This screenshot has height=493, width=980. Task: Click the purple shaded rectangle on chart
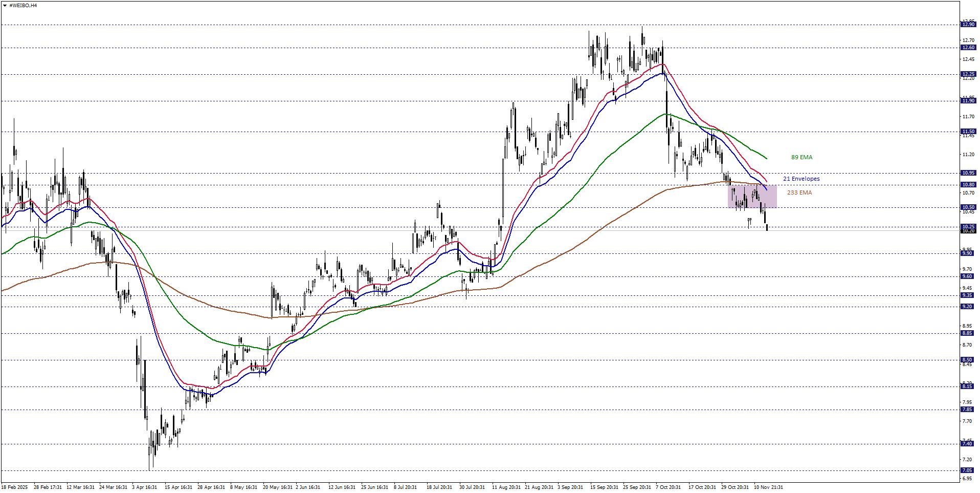click(752, 197)
